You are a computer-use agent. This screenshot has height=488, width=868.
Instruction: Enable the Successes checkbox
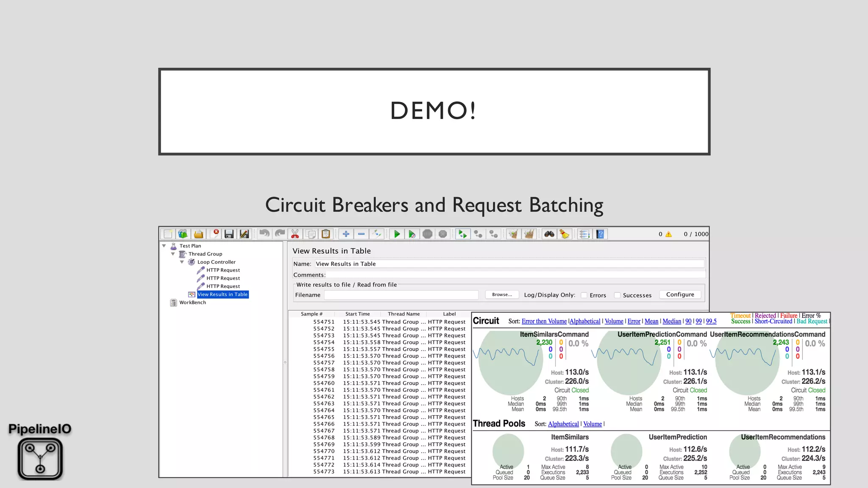617,295
